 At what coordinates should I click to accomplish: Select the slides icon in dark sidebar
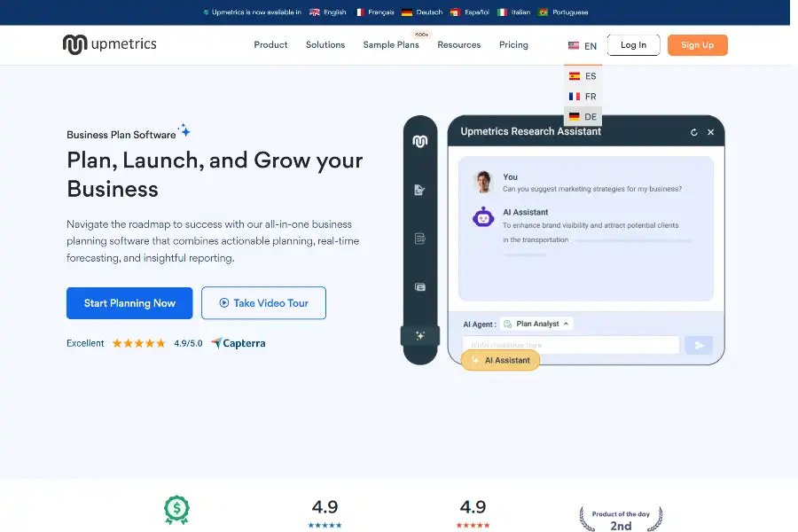(x=420, y=287)
